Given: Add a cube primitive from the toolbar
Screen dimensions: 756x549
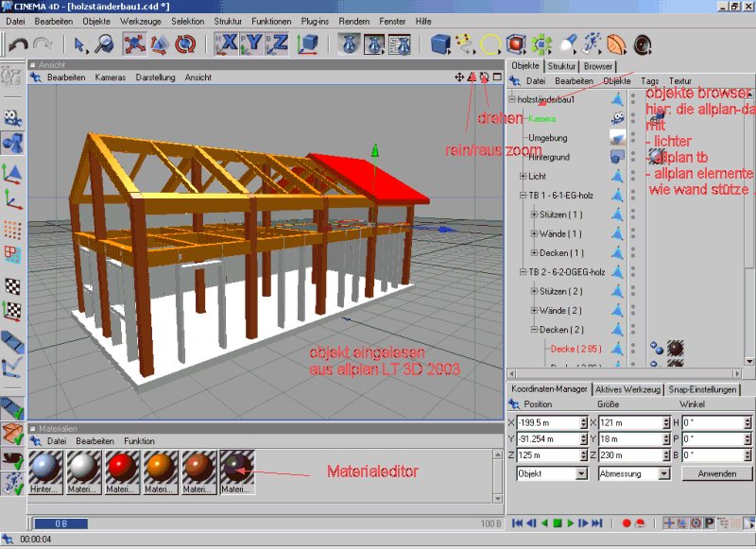Looking at the screenshot, I should (x=439, y=43).
